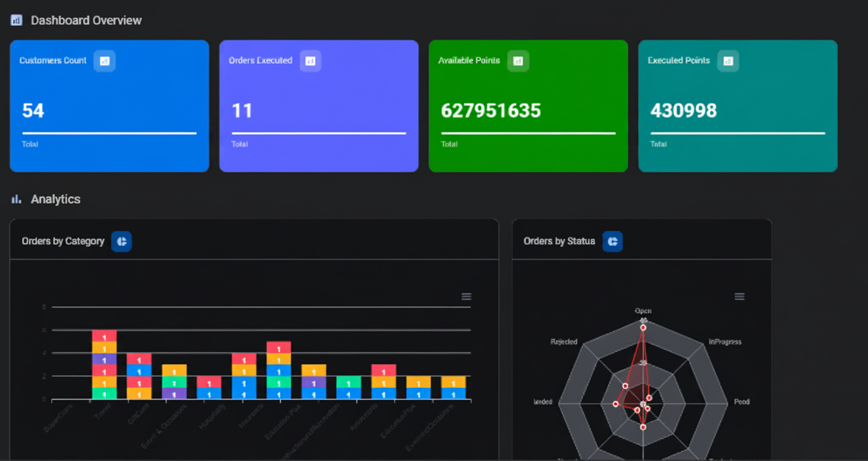
Task: Select the Available Points card
Action: [528, 105]
